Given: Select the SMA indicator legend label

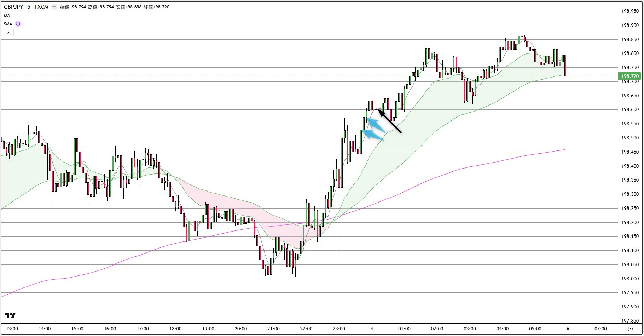Looking at the screenshot, I should click(x=8, y=24).
